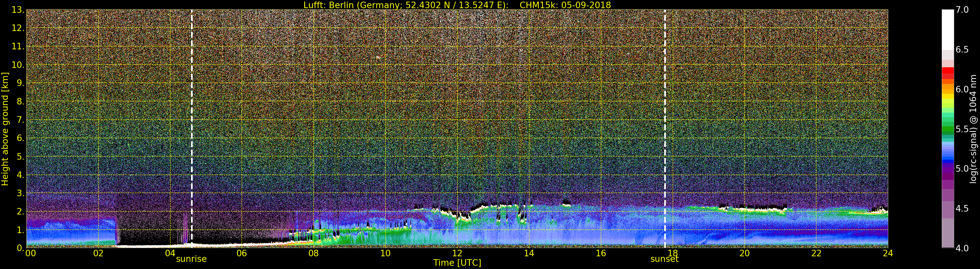Click the height axis tick "8."

(x=20, y=102)
